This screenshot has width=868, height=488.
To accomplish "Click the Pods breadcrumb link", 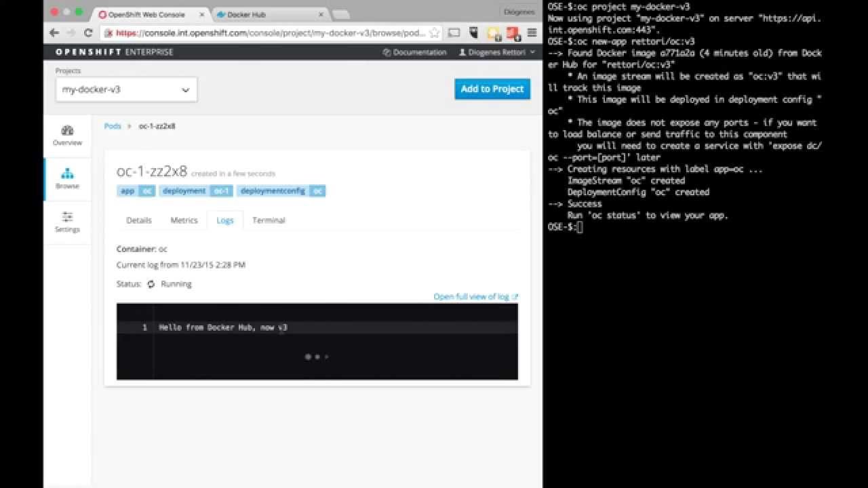I will 113,126.
